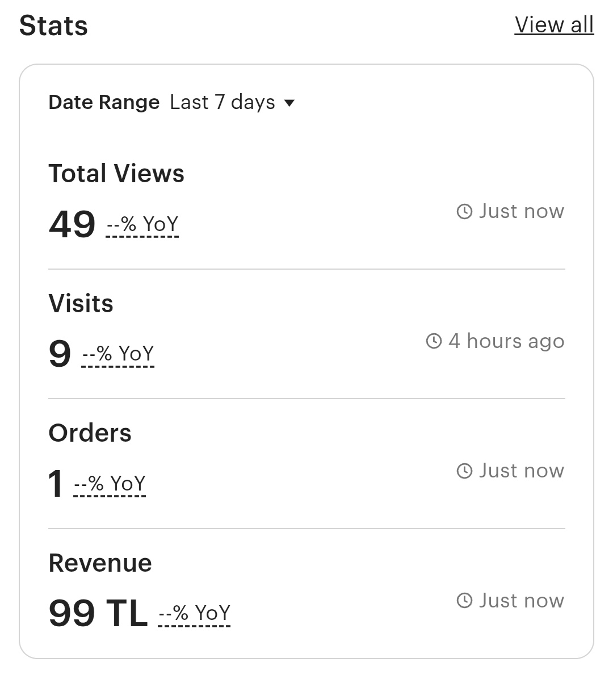Viewport: 613px width, 700px height.
Task: Click the YoY percentage under Total Views
Action: [142, 225]
